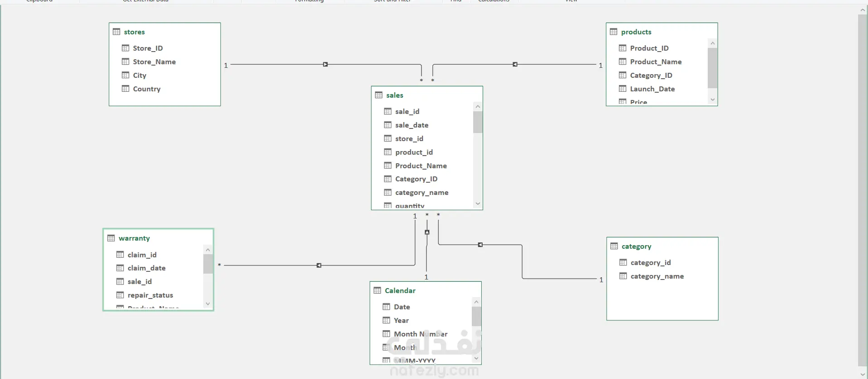Select the Calendar-to-sales relationship arrow marker
The image size is (868, 379).
[427, 232]
